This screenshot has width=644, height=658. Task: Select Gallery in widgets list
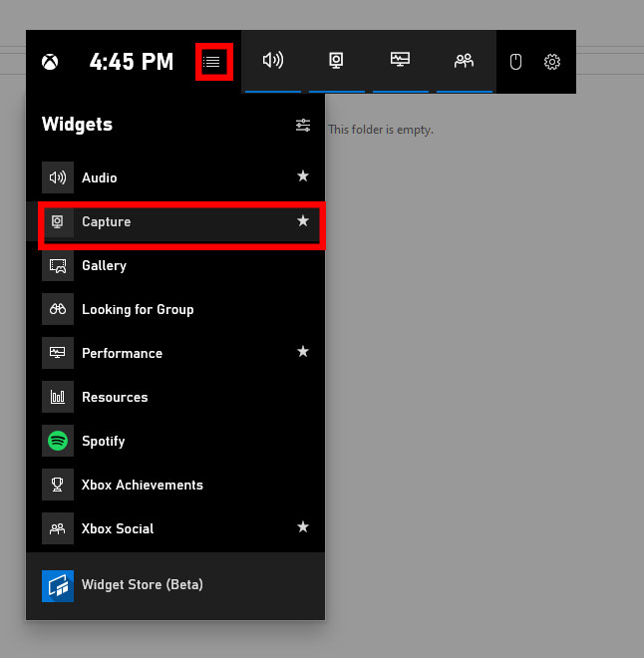tap(104, 265)
